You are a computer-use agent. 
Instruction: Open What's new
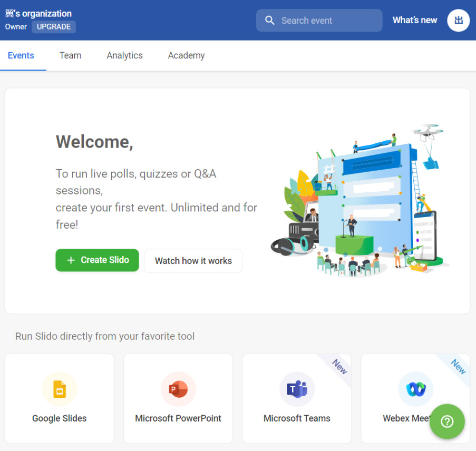tap(415, 21)
